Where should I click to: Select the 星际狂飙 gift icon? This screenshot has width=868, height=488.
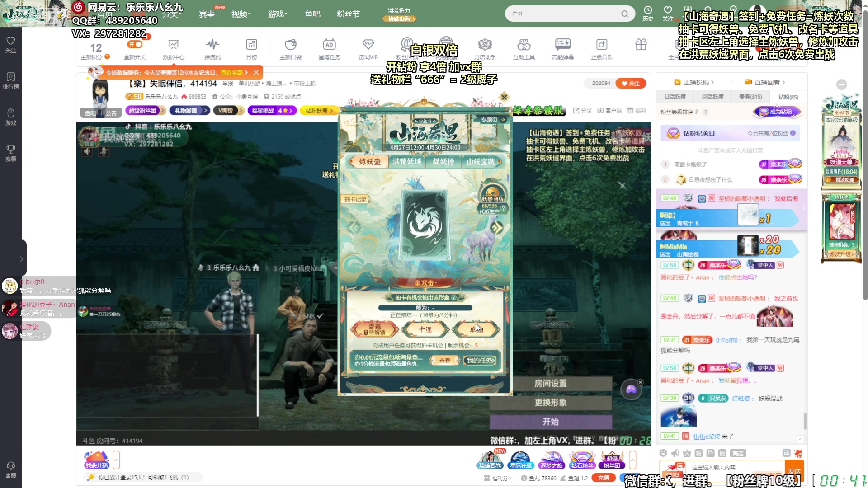coord(520,460)
